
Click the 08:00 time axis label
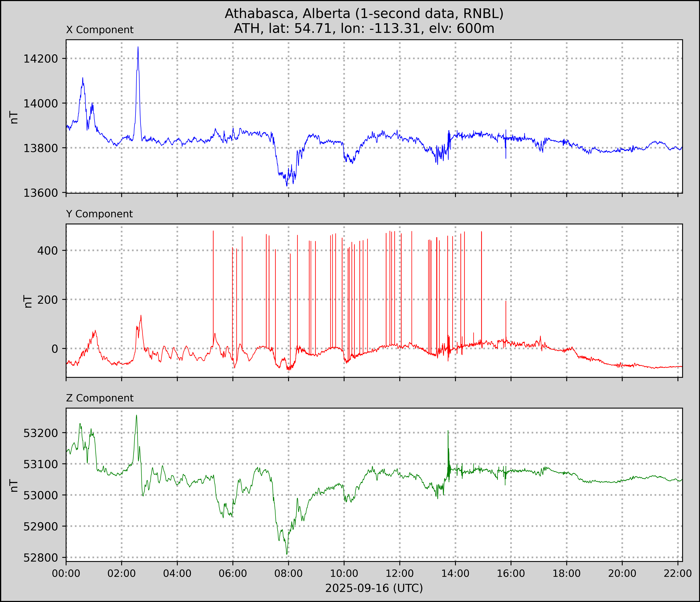point(288,573)
